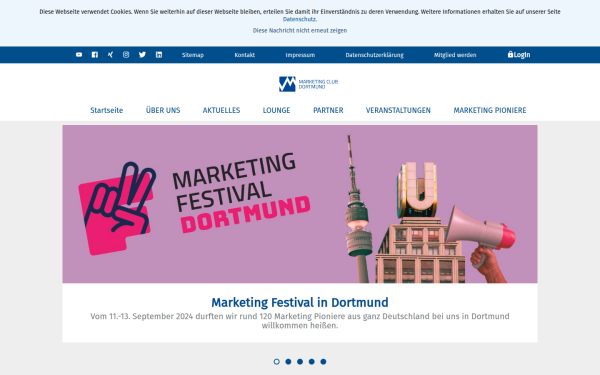Viewport: 600px width, 375px height.
Task: Click the Marketing Festival Dortmund banner image
Action: tap(300, 204)
